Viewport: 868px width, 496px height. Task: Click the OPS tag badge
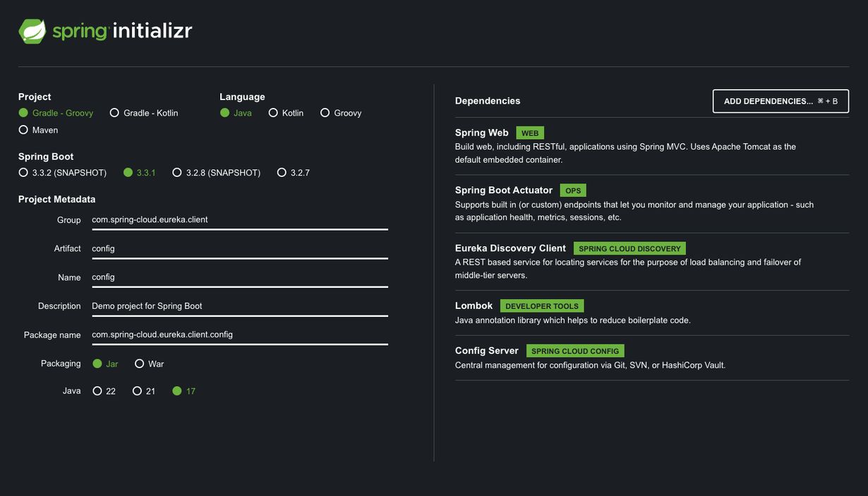[573, 190]
